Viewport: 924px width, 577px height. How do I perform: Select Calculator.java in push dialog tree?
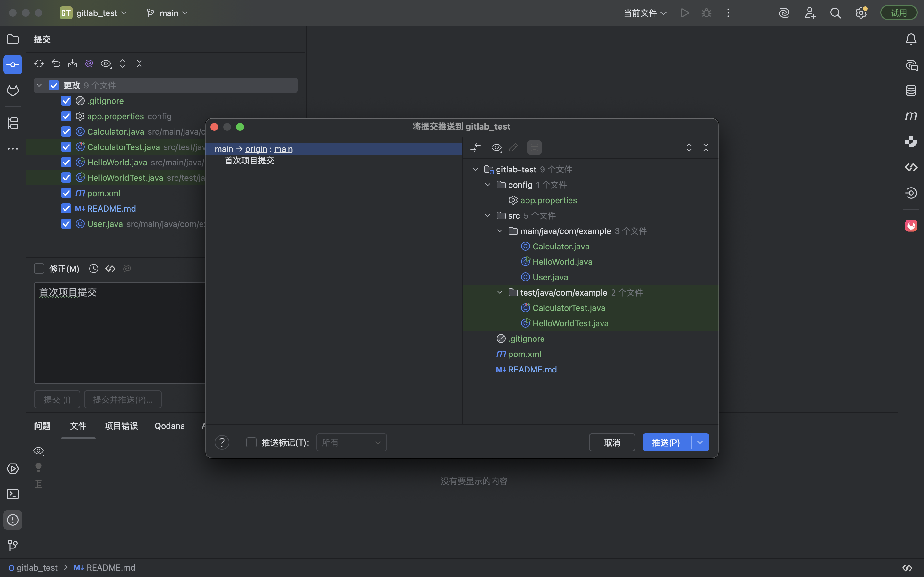tap(560, 247)
